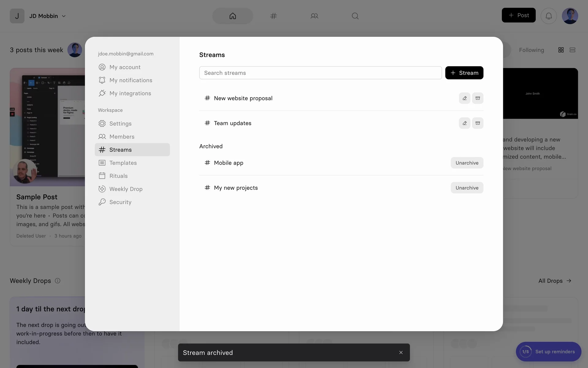Click edit pencil for Team updates
Image resolution: width=588 pixels, height=368 pixels.
pos(464,123)
